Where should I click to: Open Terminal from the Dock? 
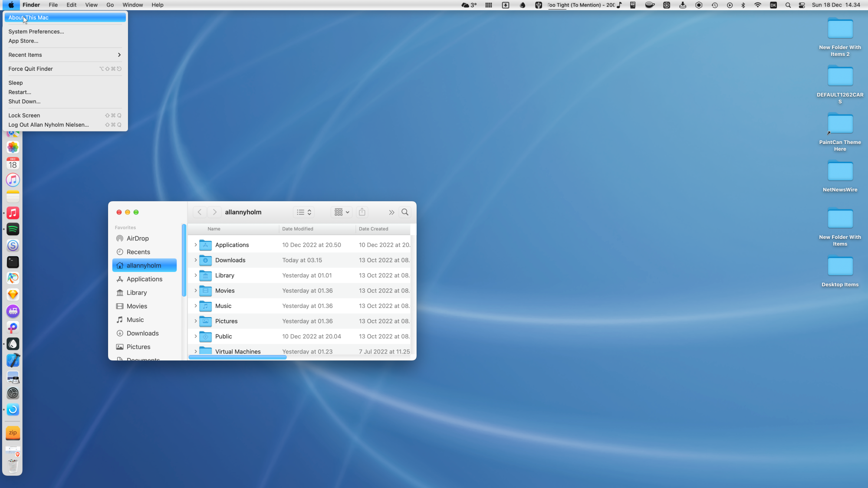13,262
